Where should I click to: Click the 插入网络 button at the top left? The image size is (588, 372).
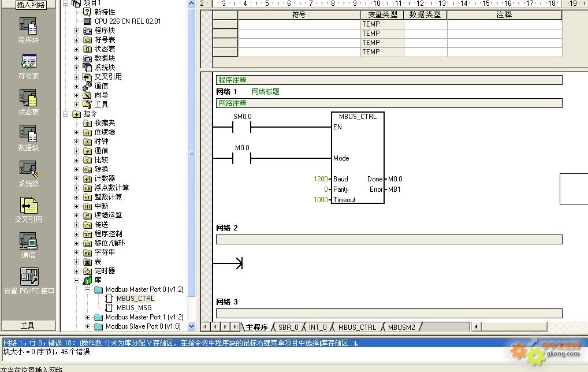point(31,5)
